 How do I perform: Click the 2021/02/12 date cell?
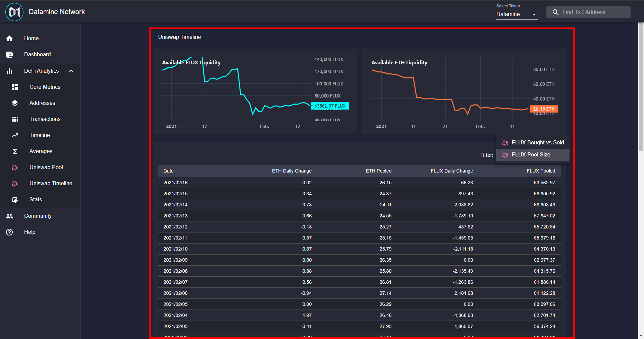click(x=175, y=227)
